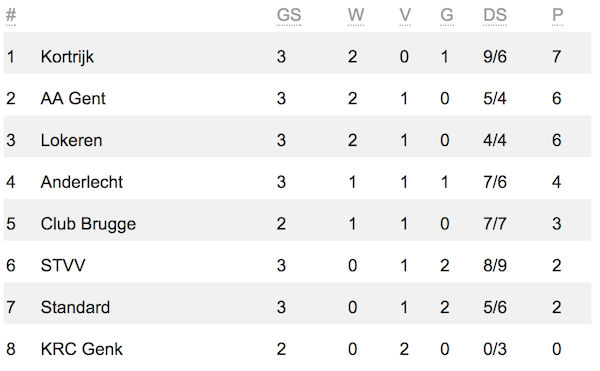Select the AA Gent team name
The width and height of the screenshot is (600, 371).
[x=73, y=98]
